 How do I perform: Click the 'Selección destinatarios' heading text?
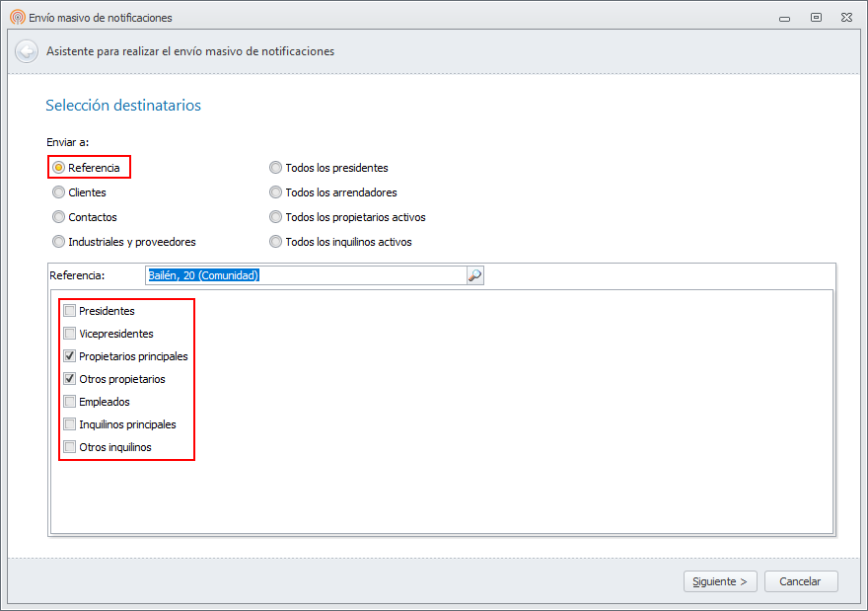point(123,106)
